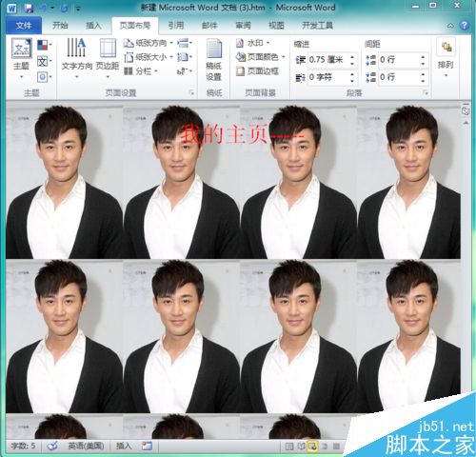
Task: Decrease spacing after with the down spinner arrow
Action: point(423,81)
